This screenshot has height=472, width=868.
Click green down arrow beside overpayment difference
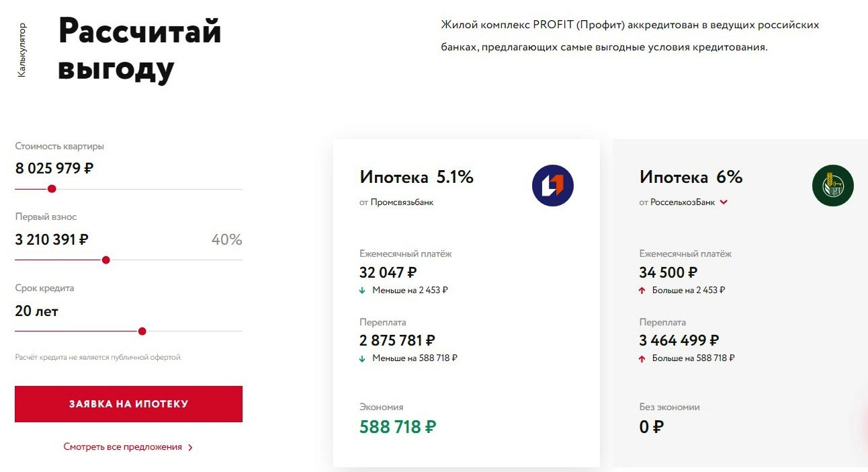[x=362, y=358]
